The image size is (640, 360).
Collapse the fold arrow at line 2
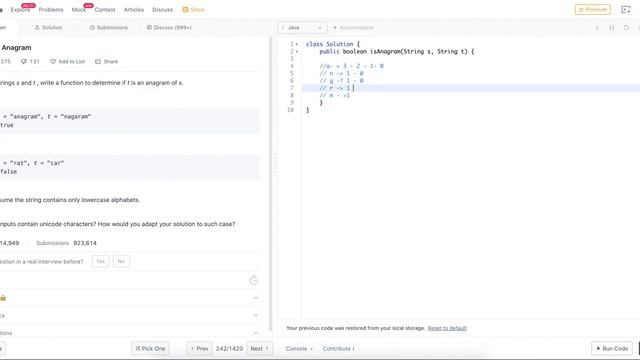click(297, 51)
